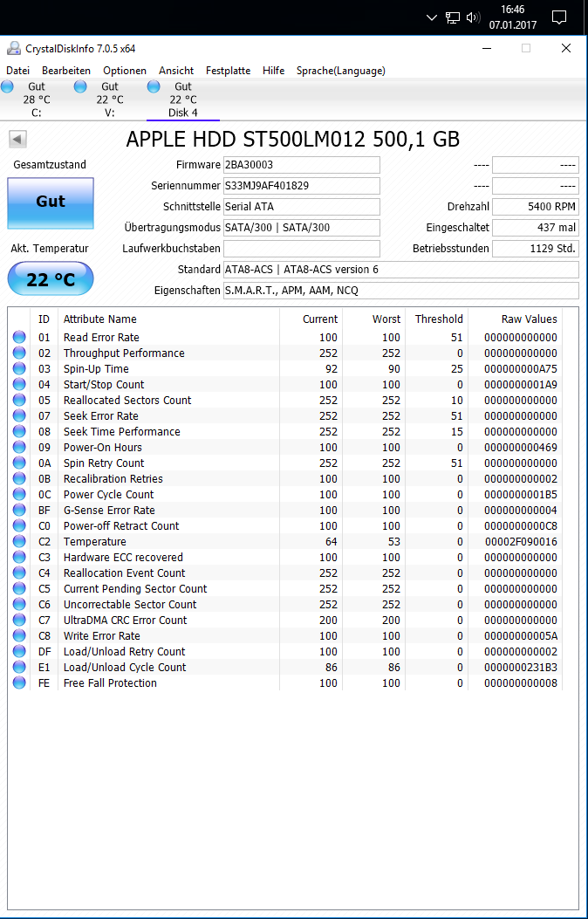Screen dimensions: 588x919
Task: Click the status orb for Seek Error Rate
Action: (x=19, y=415)
